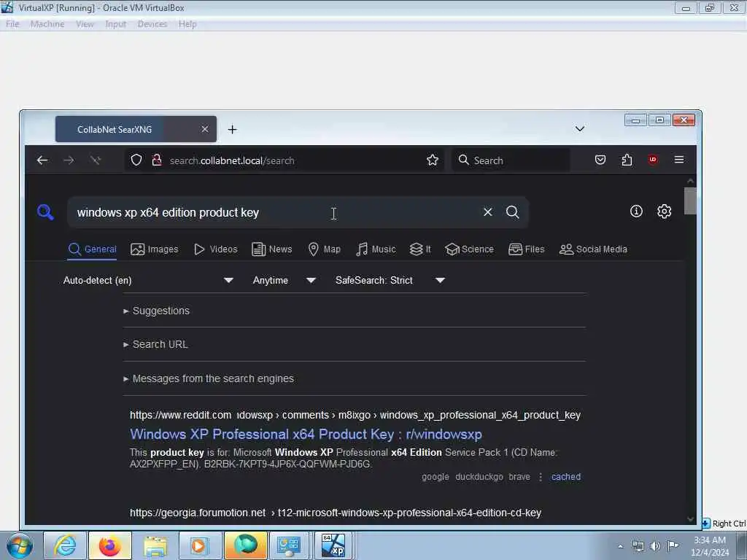747x560 pixels.
Task: Submit the search with magnifier button
Action: [x=513, y=212]
